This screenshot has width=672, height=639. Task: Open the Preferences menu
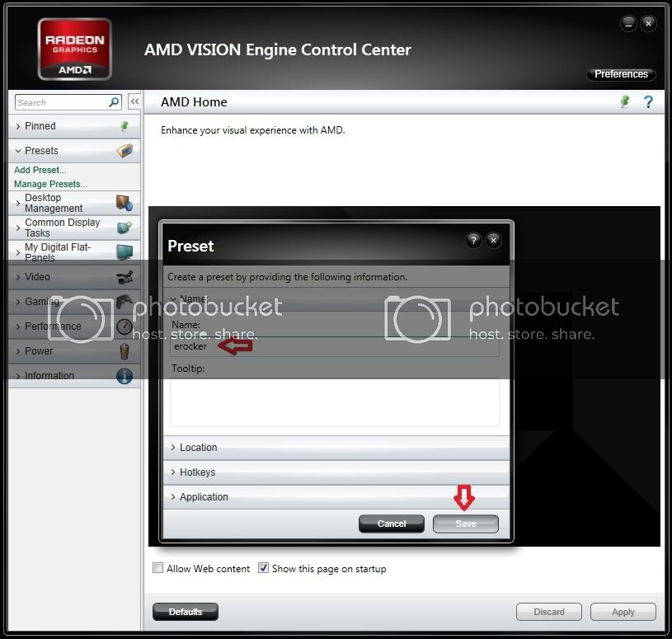click(x=621, y=74)
